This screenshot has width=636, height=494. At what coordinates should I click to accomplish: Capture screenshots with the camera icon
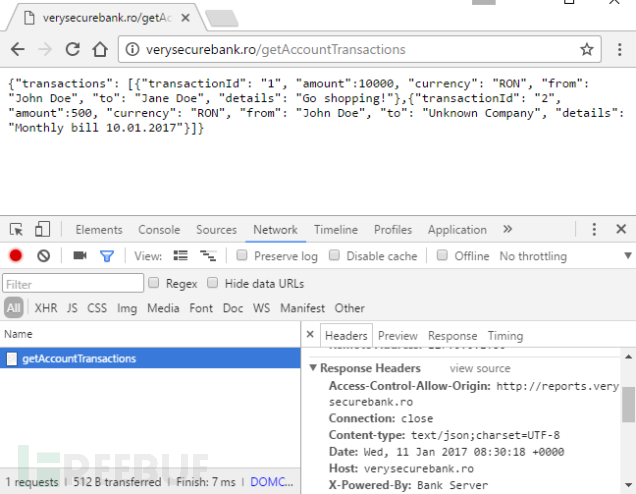pos(80,256)
